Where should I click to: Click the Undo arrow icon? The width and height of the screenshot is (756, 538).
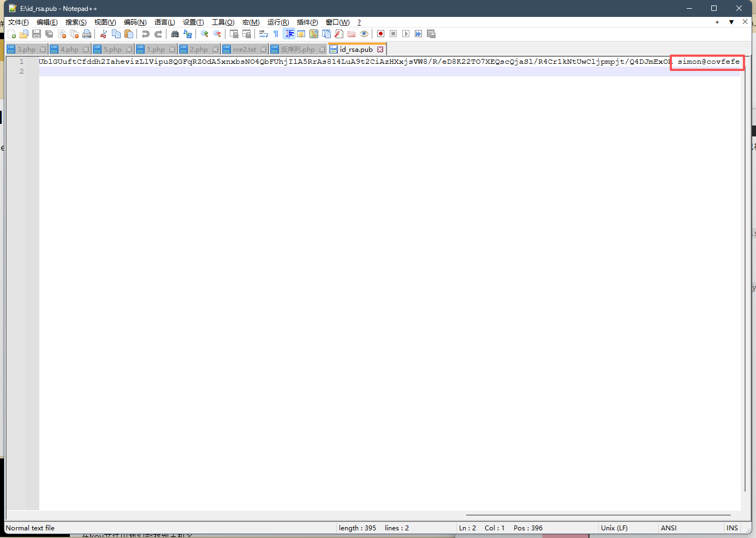click(x=145, y=34)
